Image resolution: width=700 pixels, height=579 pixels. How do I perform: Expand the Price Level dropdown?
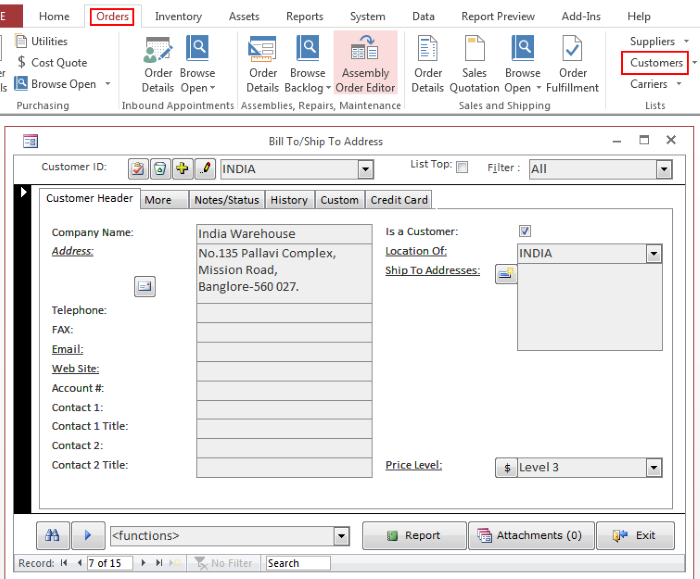click(x=654, y=468)
